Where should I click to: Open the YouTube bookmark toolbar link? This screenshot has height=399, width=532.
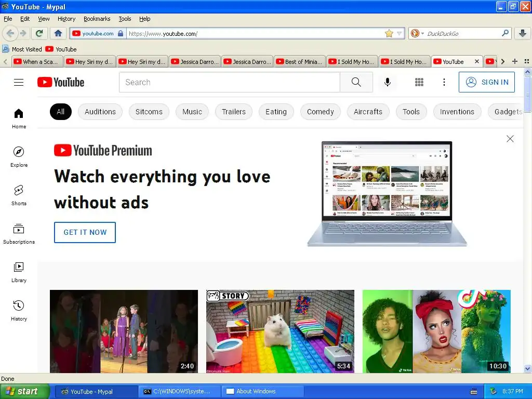tap(61, 49)
